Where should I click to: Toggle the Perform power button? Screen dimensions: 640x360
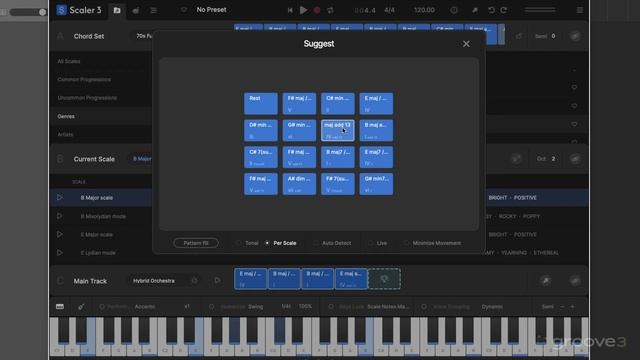click(102, 307)
